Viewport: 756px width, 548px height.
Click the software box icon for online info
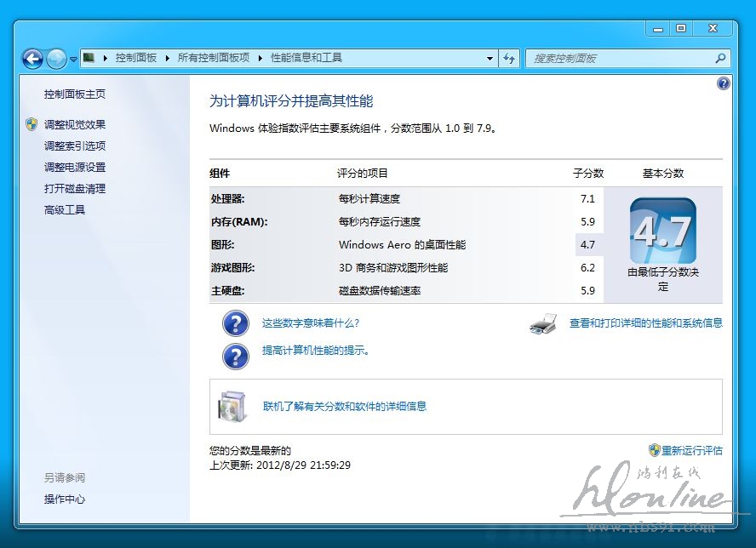pos(231,407)
